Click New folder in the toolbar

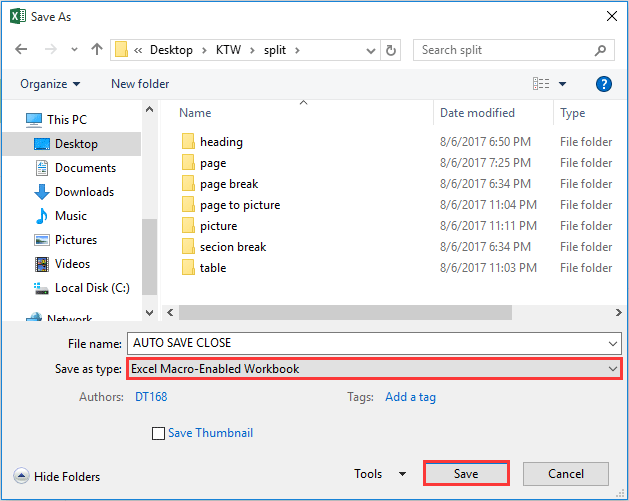click(140, 84)
